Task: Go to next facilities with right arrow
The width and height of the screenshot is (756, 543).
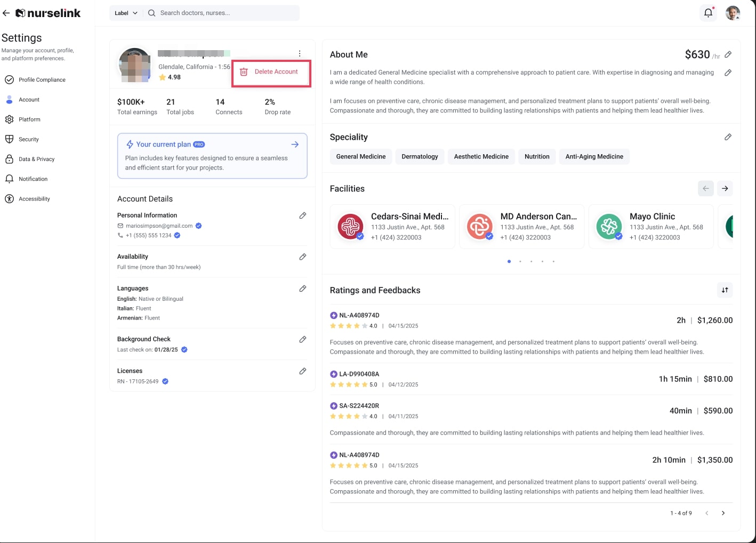Action: point(725,188)
